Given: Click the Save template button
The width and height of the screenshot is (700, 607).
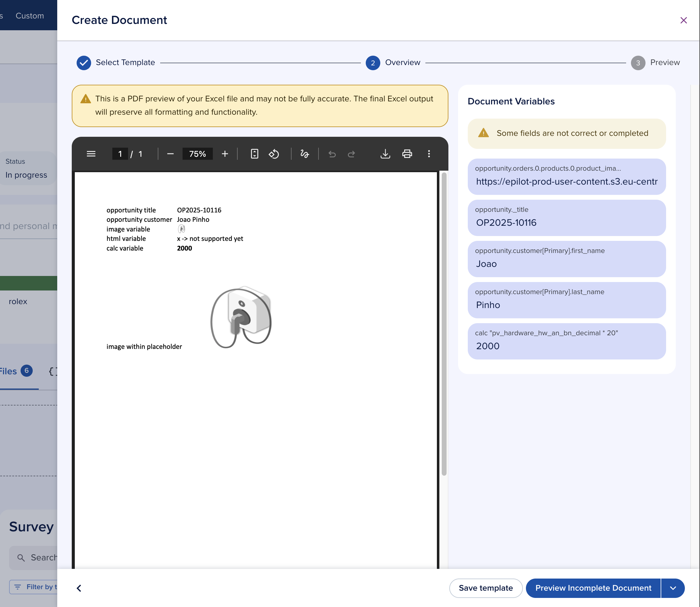Looking at the screenshot, I should tap(485, 588).
